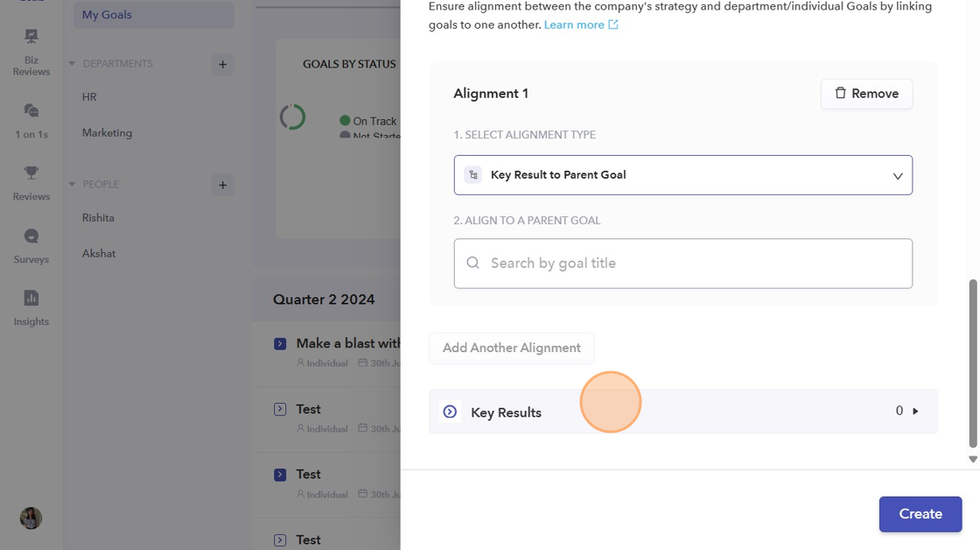Remove Alignment 1
Viewport: 980px width, 550px height.
(866, 94)
